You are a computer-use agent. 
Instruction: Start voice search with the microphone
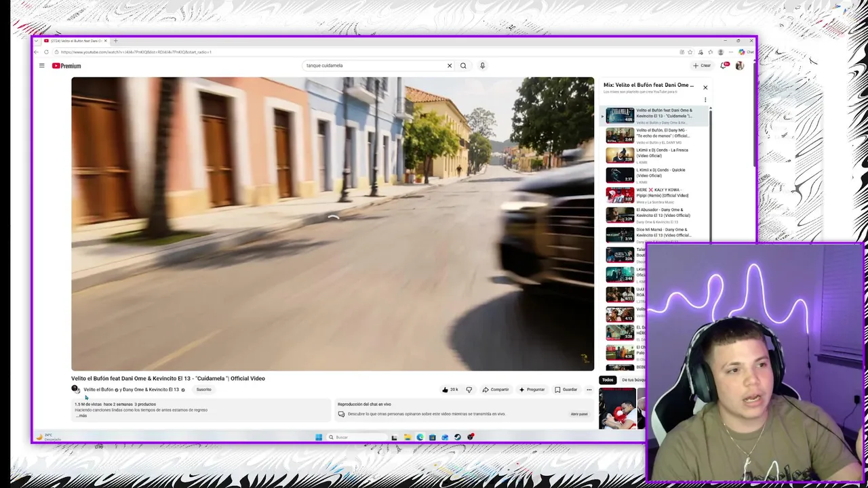(x=482, y=66)
